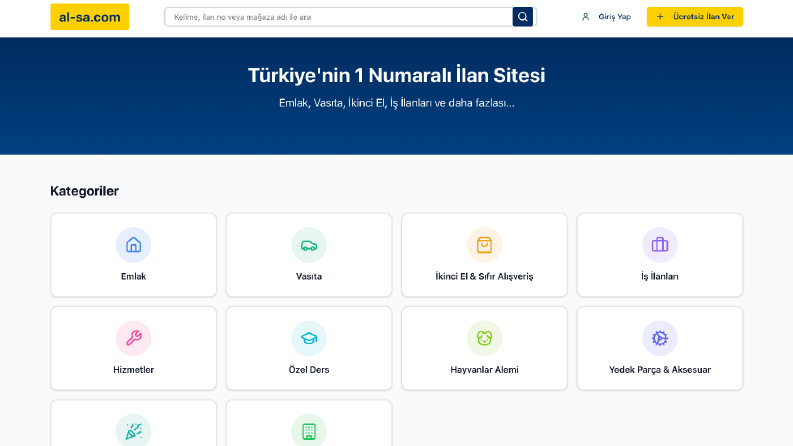Focus the listing search input field

click(x=338, y=17)
